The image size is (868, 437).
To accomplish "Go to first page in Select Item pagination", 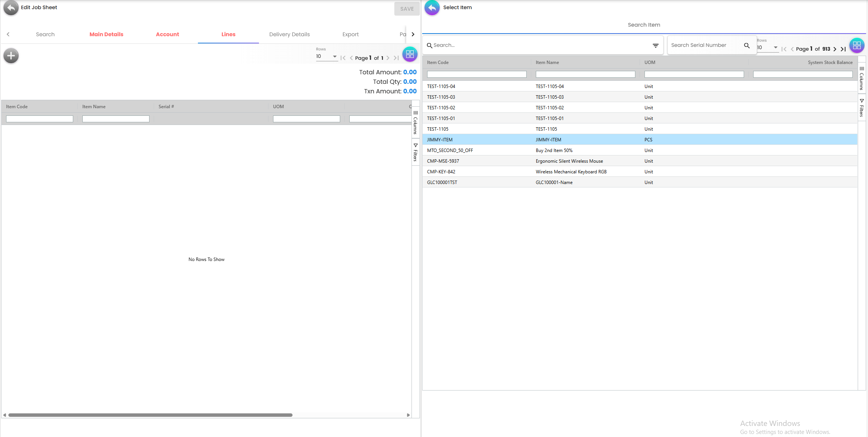I will pos(784,49).
